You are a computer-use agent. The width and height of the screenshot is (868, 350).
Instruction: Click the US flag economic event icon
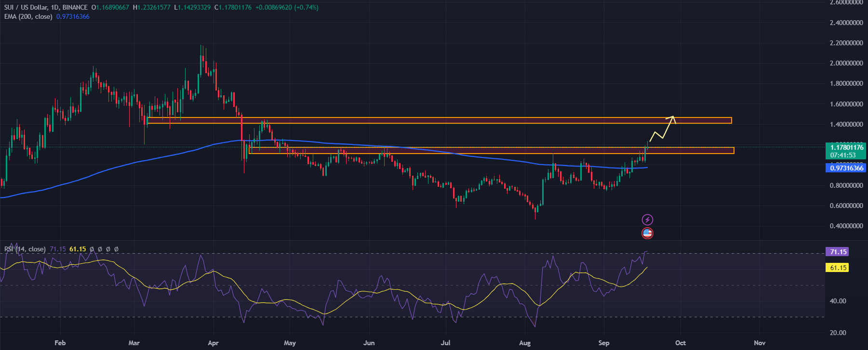[x=647, y=233]
